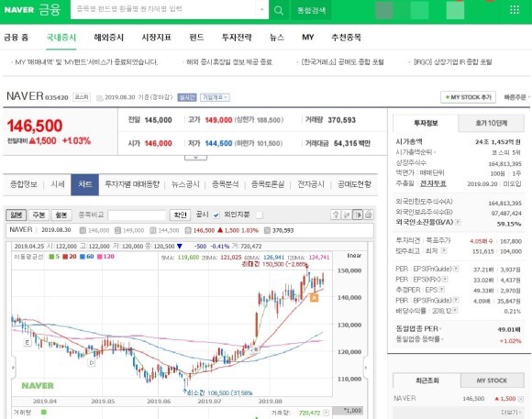
Task: Click the magnifier search icon in header
Action: coord(279,10)
